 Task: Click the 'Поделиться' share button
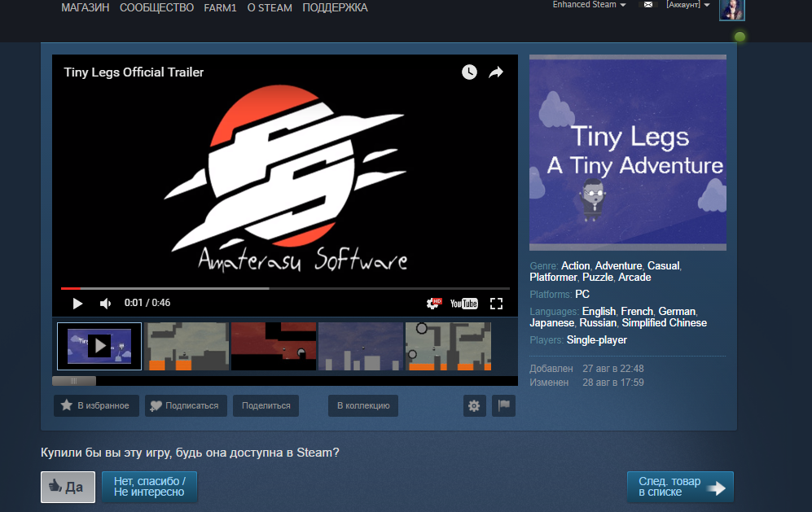pos(266,405)
